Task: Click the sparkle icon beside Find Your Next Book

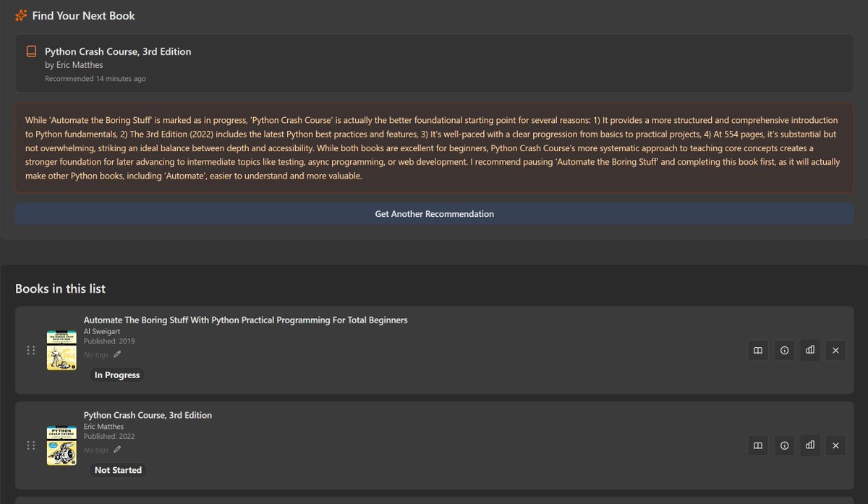Action: click(x=21, y=15)
